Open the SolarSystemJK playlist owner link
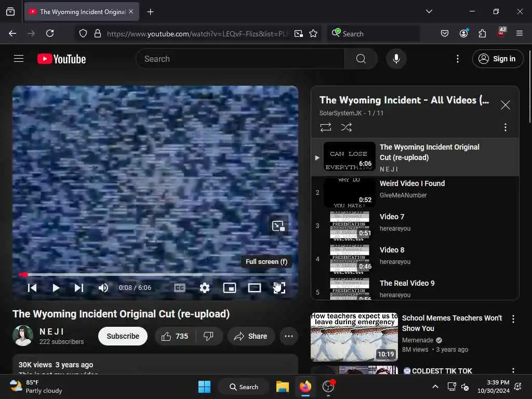The image size is (532, 399). (x=340, y=113)
